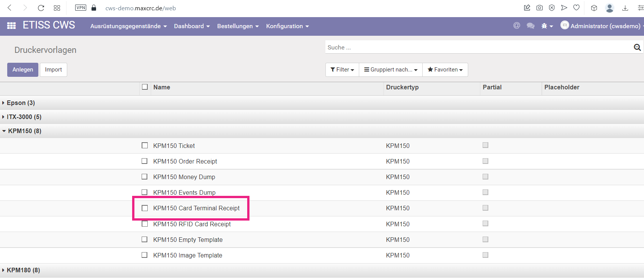Image resolution: width=644 pixels, height=278 pixels.
Task: Click the browser profile avatar icon
Action: [610, 8]
